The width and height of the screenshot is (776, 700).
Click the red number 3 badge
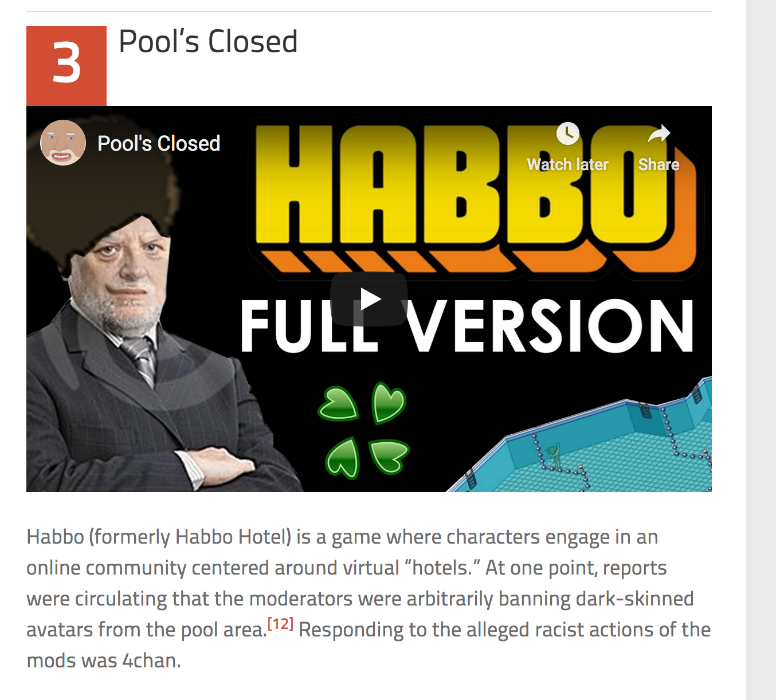[x=66, y=66]
